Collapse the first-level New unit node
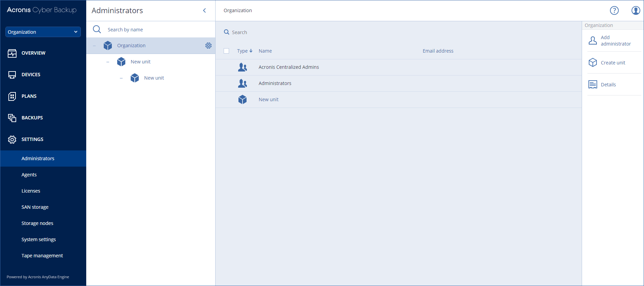The height and width of the screenshot is (286, 644). pyautogui.click(x=108, y=62)
